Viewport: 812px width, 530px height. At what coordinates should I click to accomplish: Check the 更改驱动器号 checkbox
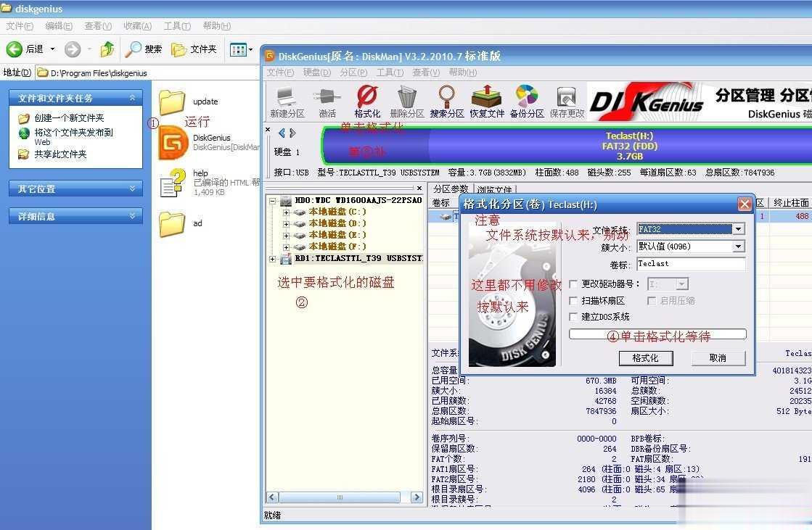tap(573, 284)
